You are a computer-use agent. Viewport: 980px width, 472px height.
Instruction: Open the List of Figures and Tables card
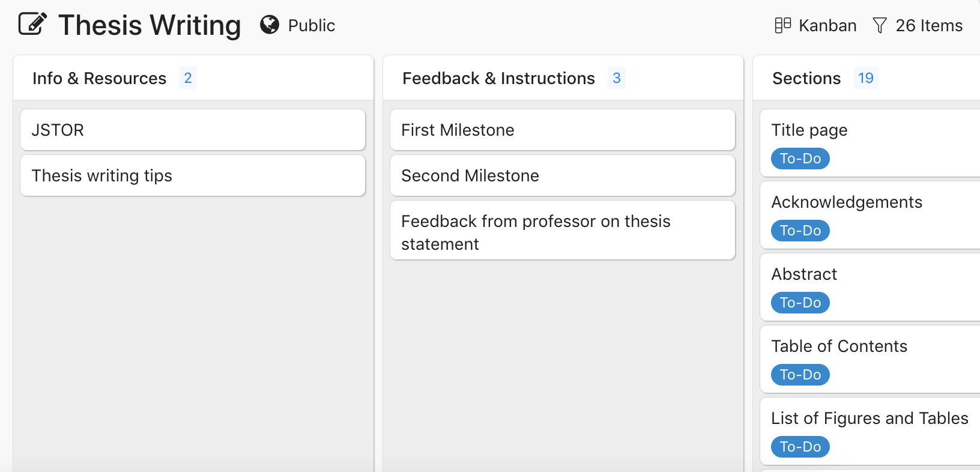pyautogui.click(x=870, y=431)
